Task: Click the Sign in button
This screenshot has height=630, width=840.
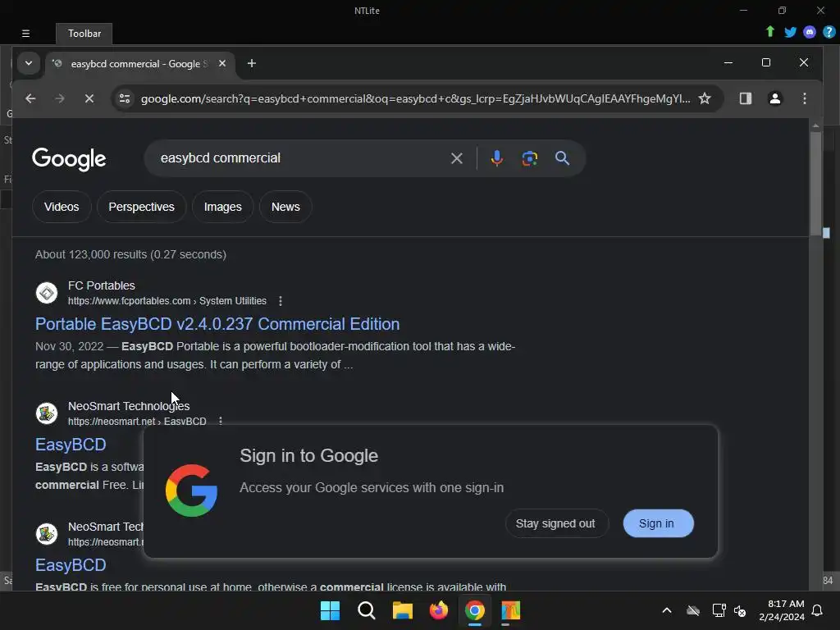Action: click(x=658, y=523)
